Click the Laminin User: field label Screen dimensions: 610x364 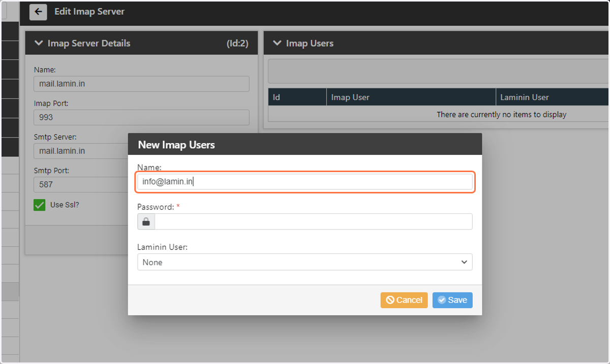point(163,247)
